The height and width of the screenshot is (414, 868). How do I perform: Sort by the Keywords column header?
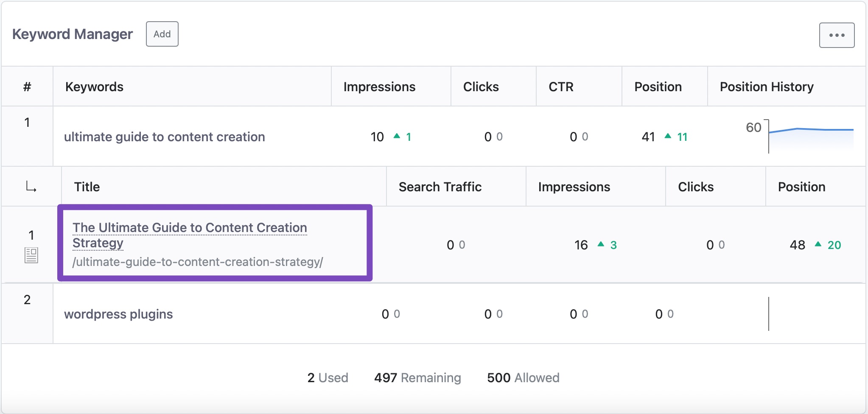[x=94, y=87]
